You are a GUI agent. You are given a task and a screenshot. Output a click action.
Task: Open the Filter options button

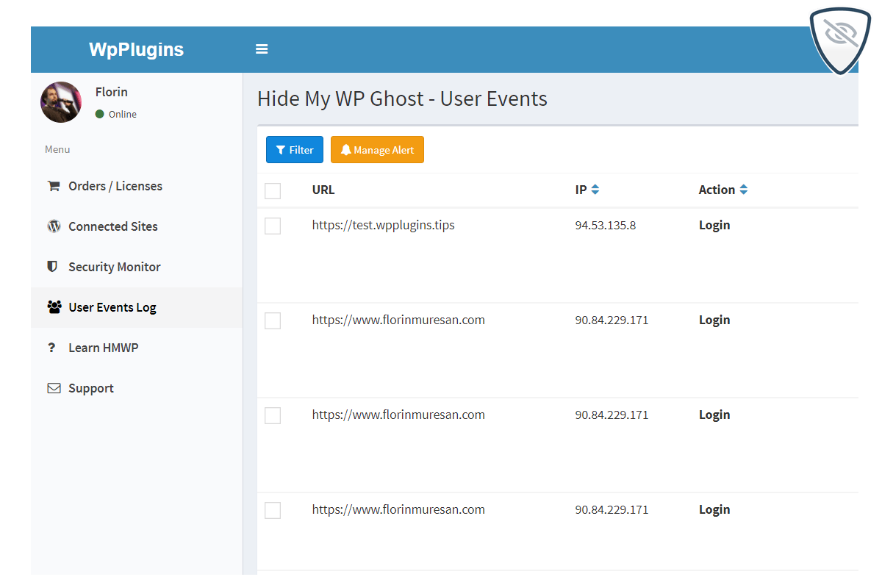[x=294, y=150]
